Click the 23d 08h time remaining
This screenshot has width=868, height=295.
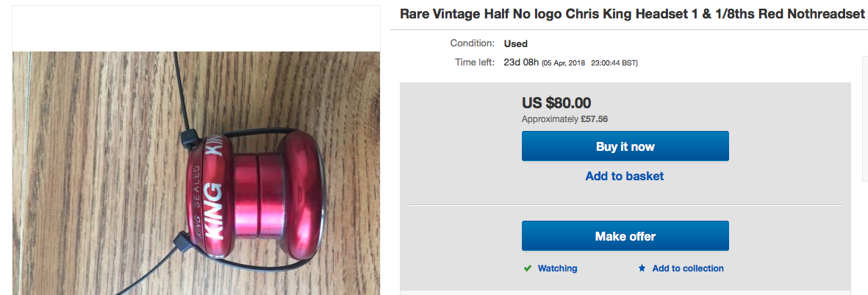520,63
